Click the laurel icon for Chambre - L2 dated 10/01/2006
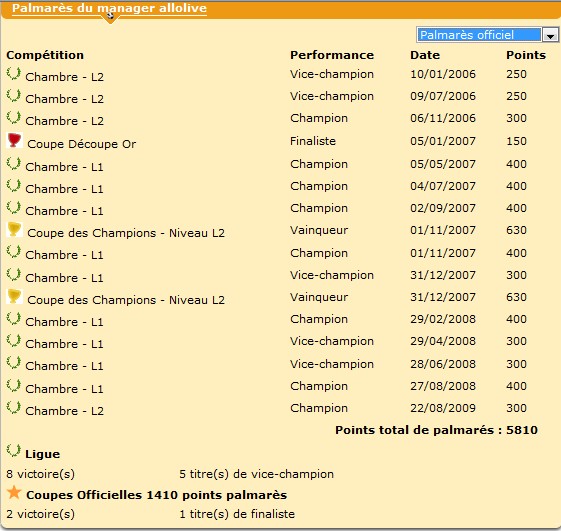 click(14, 73)
